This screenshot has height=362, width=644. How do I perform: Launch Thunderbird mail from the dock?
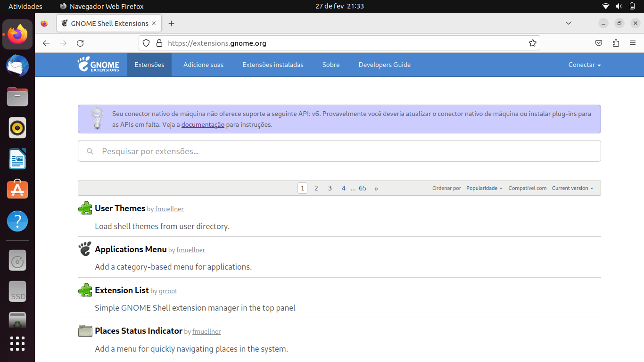17,66
